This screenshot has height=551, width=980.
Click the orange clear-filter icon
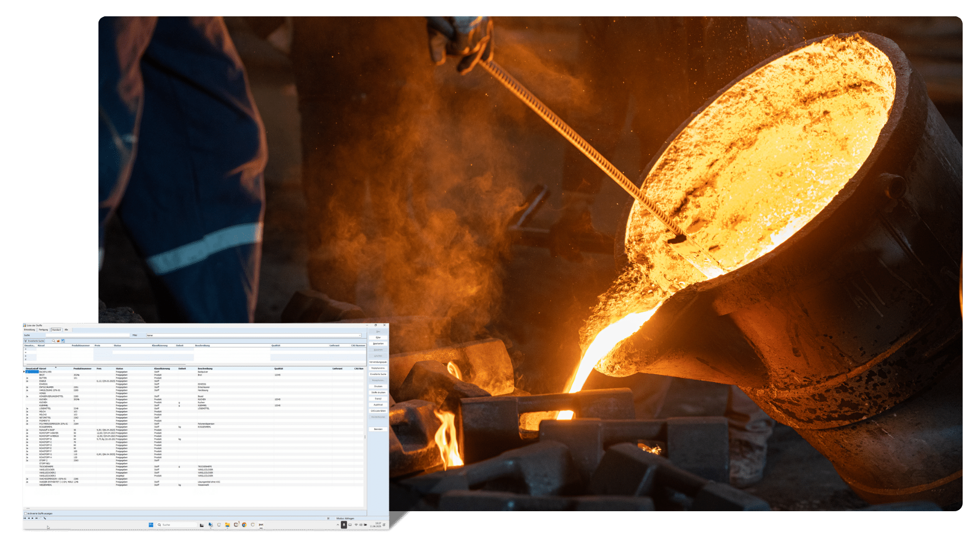[x=58, y=341]
